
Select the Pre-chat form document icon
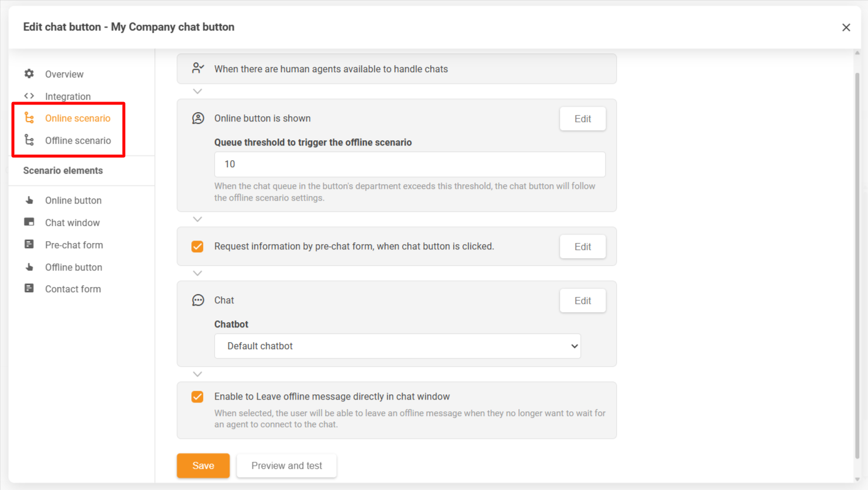pos(29,245)
